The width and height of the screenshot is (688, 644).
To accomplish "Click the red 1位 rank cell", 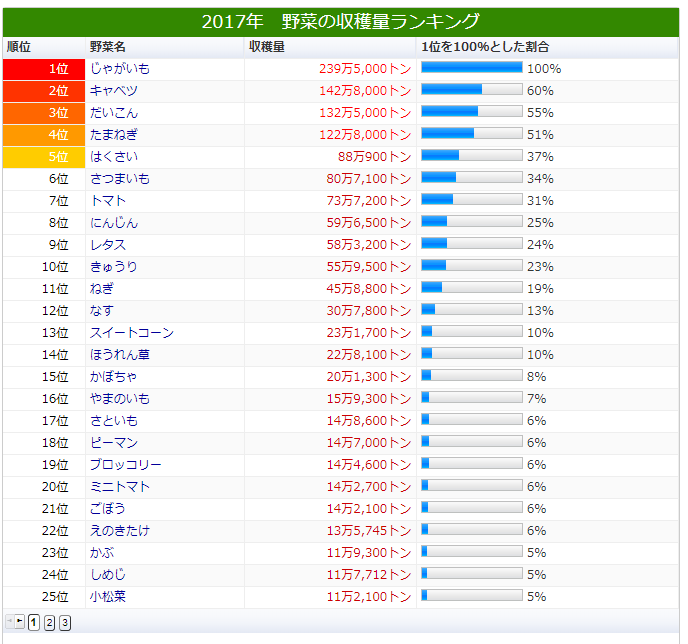I will point(43,69).
